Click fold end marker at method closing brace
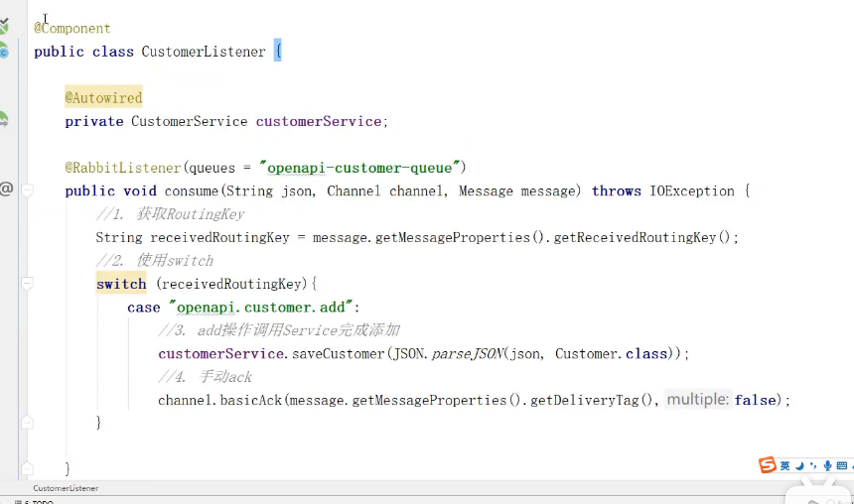 [x=28, y=468]
